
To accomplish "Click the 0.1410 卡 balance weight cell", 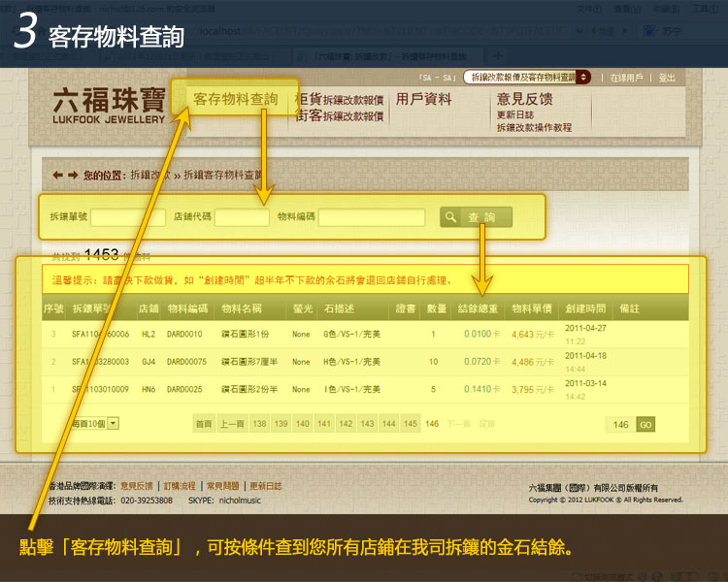I will pyautogui.click(x=481, y=389).
